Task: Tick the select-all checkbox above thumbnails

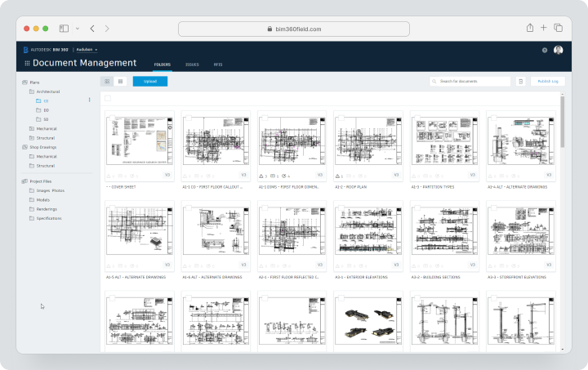Action: (x=108, y=98)
